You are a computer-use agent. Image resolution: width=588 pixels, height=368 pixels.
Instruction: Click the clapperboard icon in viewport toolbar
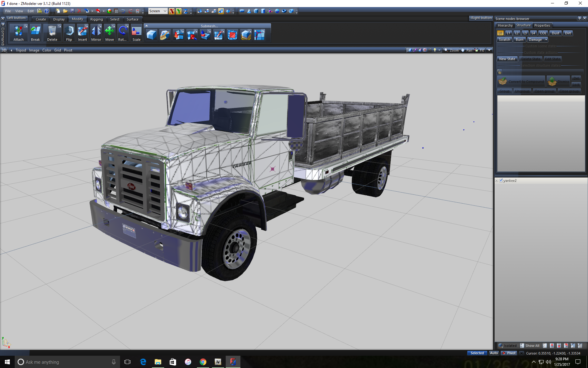coord(430,50)
